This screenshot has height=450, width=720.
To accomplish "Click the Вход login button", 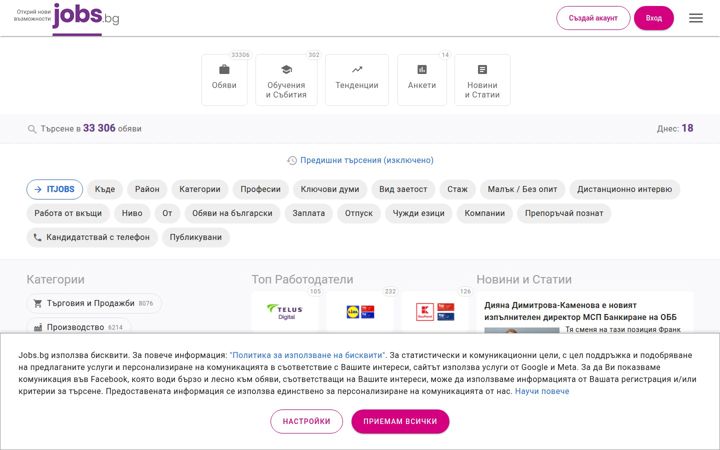I will [x=653, y=18].
